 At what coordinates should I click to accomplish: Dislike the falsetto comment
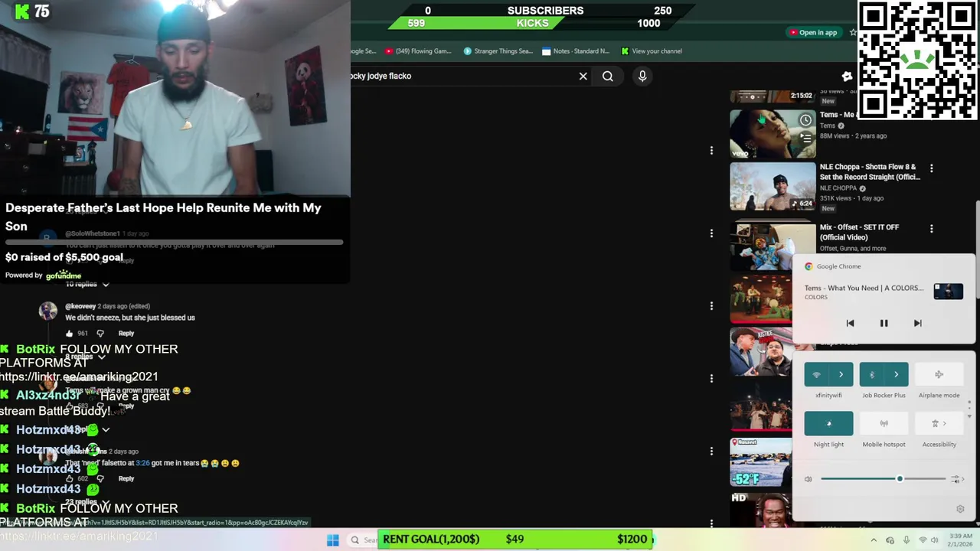coord(100,479)
